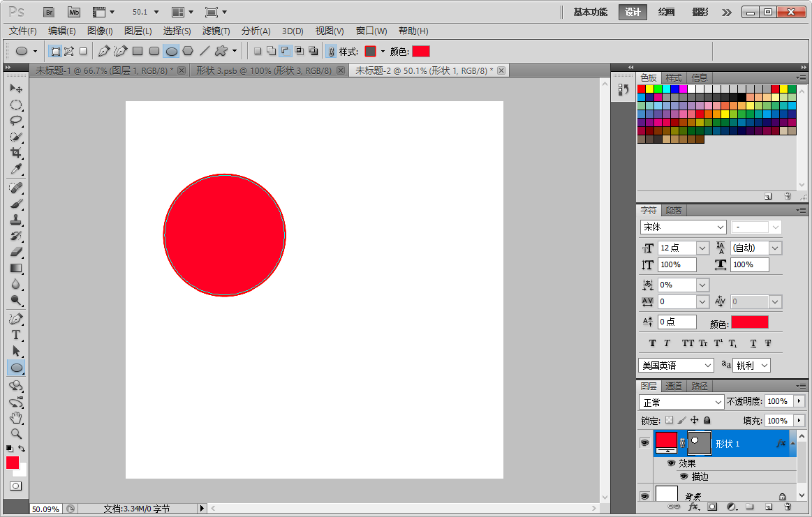Select the Brush tool
This screenshot has width=812, height=517.
pos(16,204)
